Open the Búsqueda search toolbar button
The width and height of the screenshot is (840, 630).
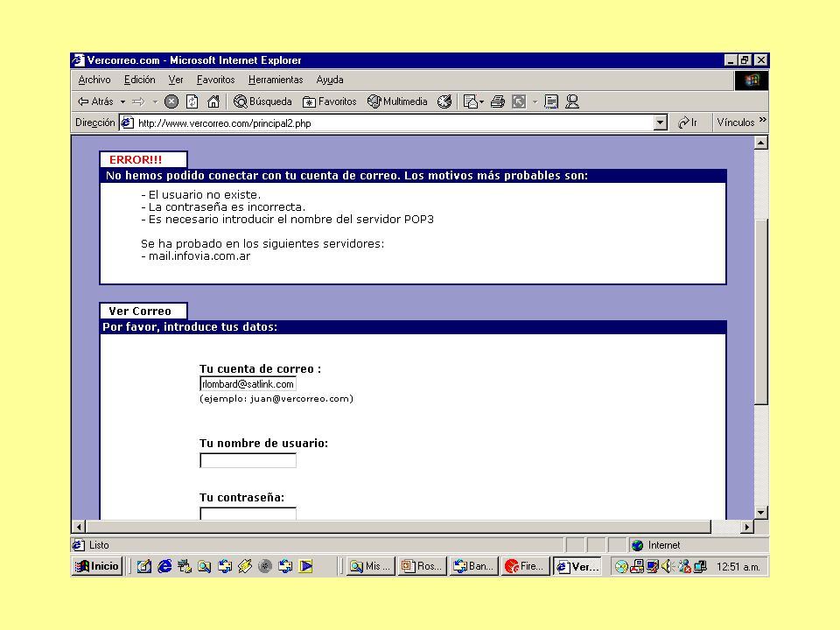pyautogui.click(x=263, y=101)
